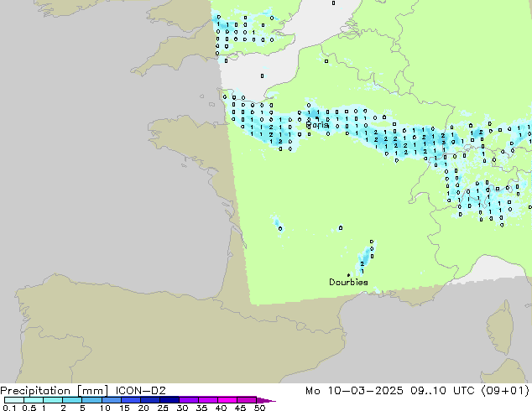The height and width of the screenshot is (411, 532).
Task: Select the legend swatch between 25 and 30
Action: tap(169, 400)
